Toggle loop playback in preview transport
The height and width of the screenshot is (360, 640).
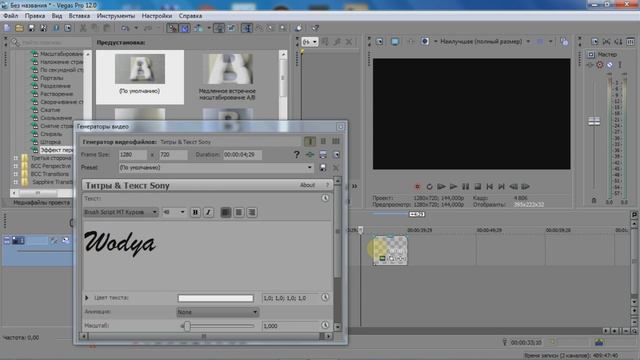tap(429, 187)
